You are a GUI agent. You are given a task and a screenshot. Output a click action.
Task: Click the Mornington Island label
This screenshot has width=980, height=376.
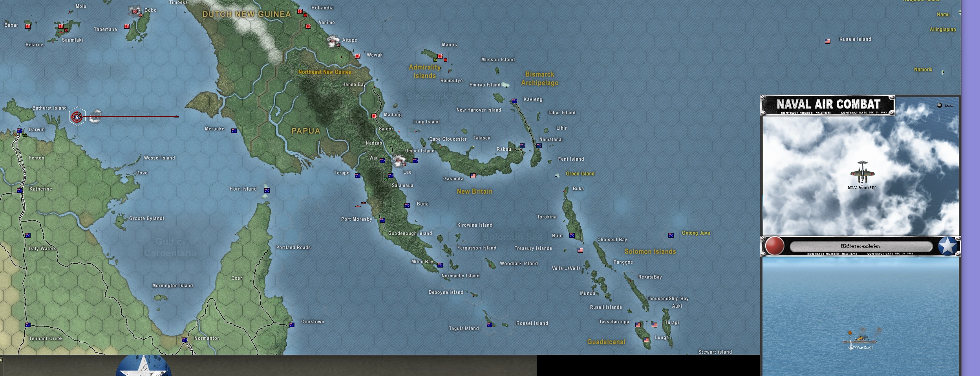click(173, 286)
